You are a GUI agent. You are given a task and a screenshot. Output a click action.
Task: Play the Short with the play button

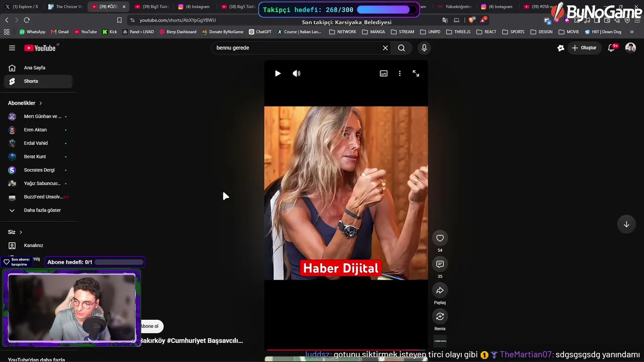pos(278,73)
